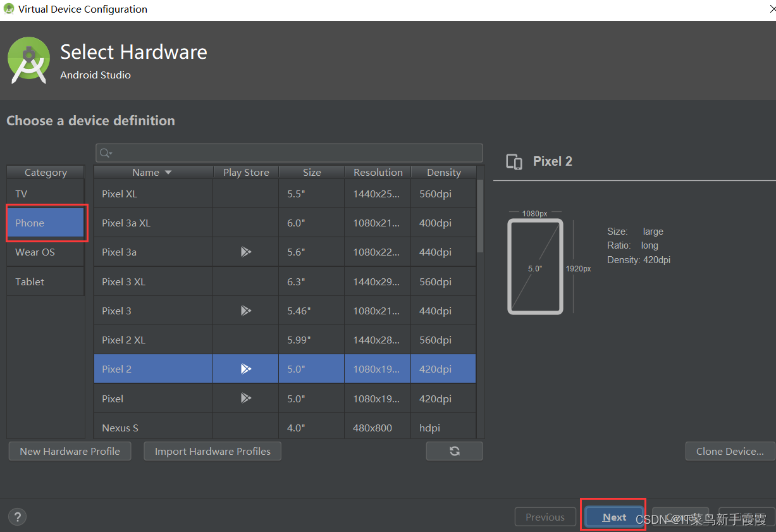
Task: Select the Pixel 2 XL device row
Action: pyautogui.click(x=285, y=340)
